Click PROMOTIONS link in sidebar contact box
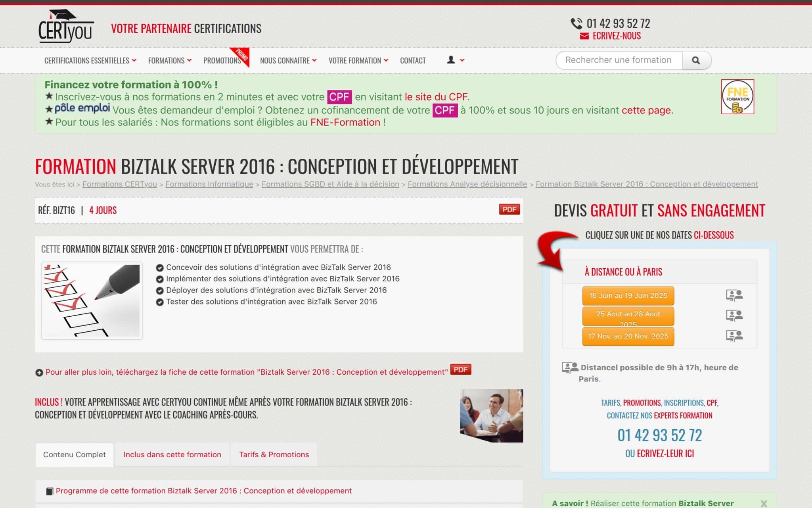The height and width of the screenshot is (508, 812). [642, 403]
